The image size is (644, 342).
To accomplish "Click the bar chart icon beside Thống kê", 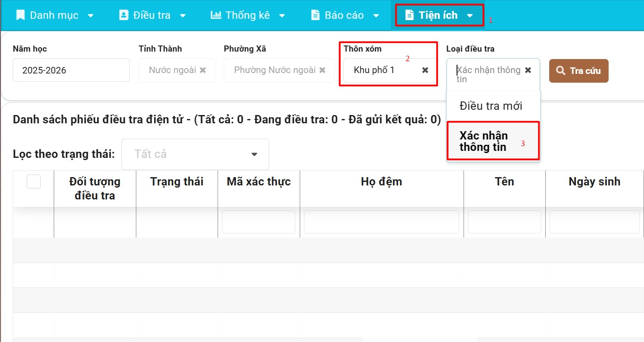I will pos(216,15).
